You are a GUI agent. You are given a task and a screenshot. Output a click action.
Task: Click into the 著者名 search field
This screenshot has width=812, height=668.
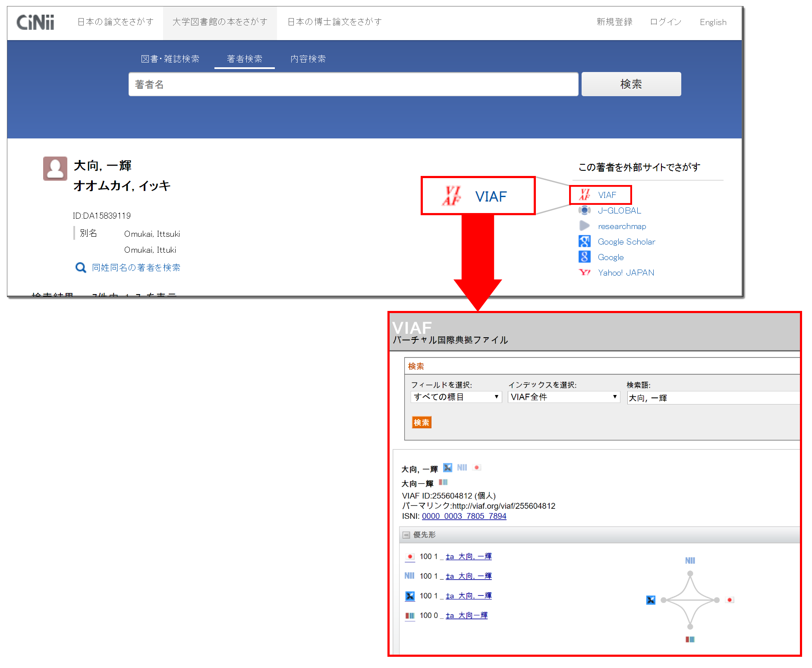pos(353,84)
